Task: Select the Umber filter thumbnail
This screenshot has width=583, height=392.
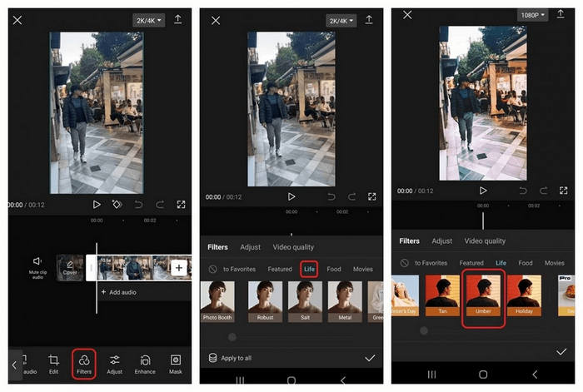Action: pyautogui.click(x=484, y=297)
